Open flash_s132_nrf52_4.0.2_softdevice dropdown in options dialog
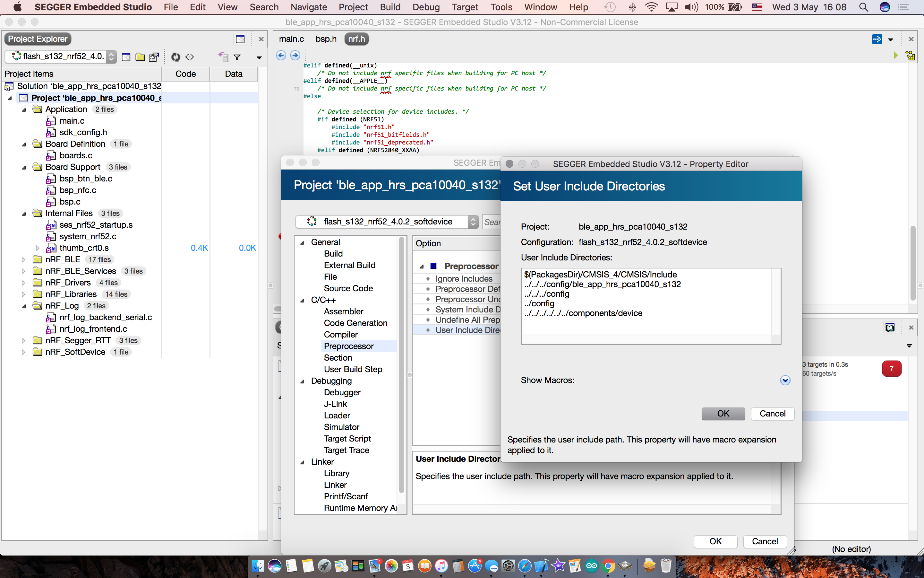Image resolution: width=924 pixels, height=578 pixels. [386, 222]
